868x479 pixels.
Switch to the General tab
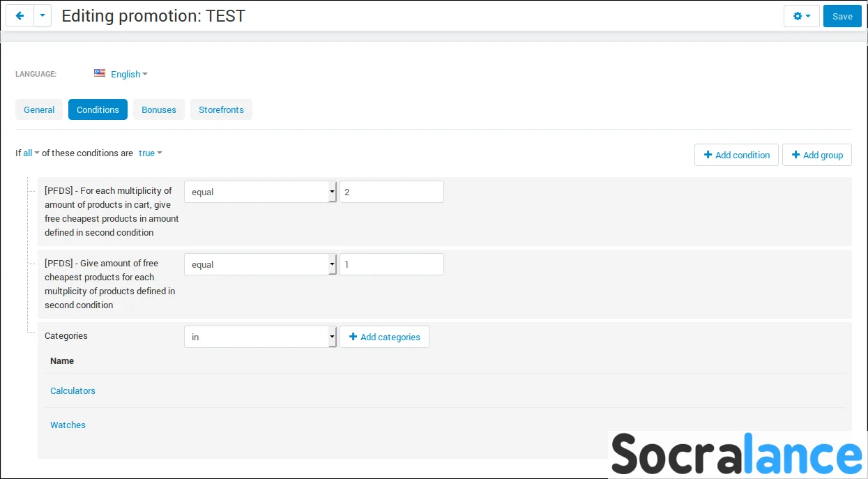(x=39, y=109)
